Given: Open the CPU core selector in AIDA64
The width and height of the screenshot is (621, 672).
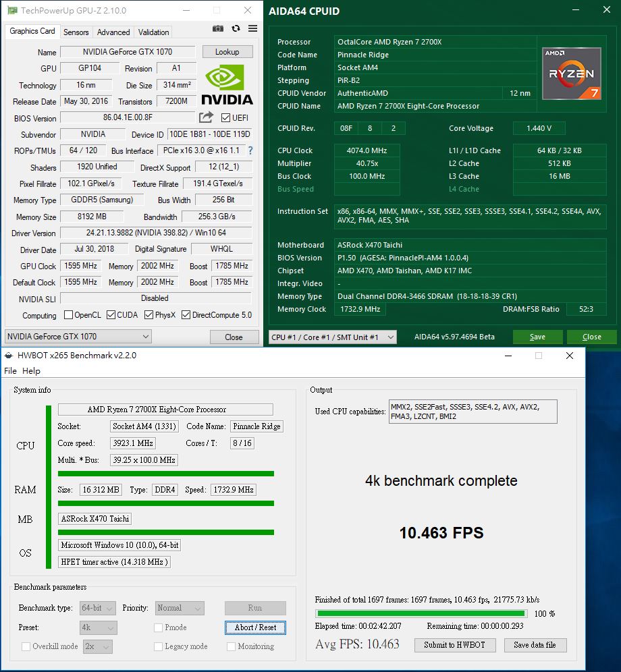Looking at the screenshot, I should tap(332, 336).
